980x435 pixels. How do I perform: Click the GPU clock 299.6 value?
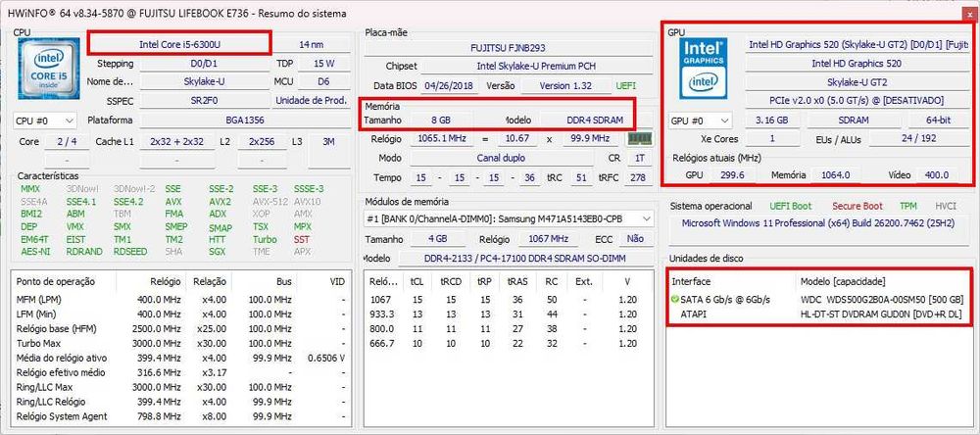pos(732,175)
